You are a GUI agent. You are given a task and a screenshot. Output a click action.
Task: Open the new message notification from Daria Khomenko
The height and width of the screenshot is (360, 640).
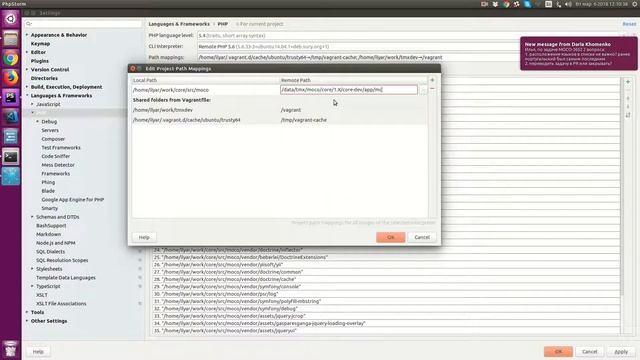pos(578,53)
